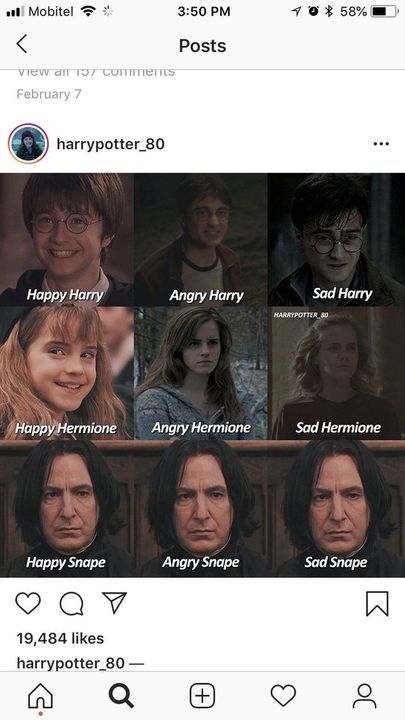
Task: Open the Search tab with the magnifier icon
Action: point(121,696)
